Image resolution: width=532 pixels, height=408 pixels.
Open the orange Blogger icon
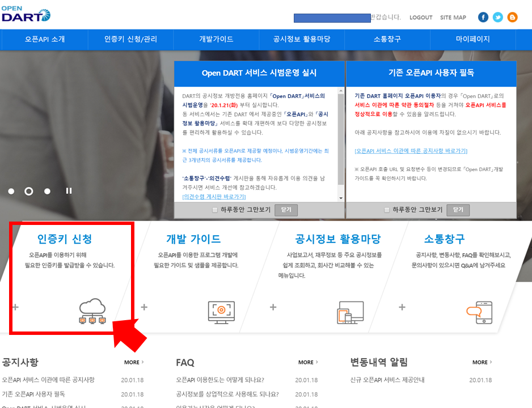(512, 17)
